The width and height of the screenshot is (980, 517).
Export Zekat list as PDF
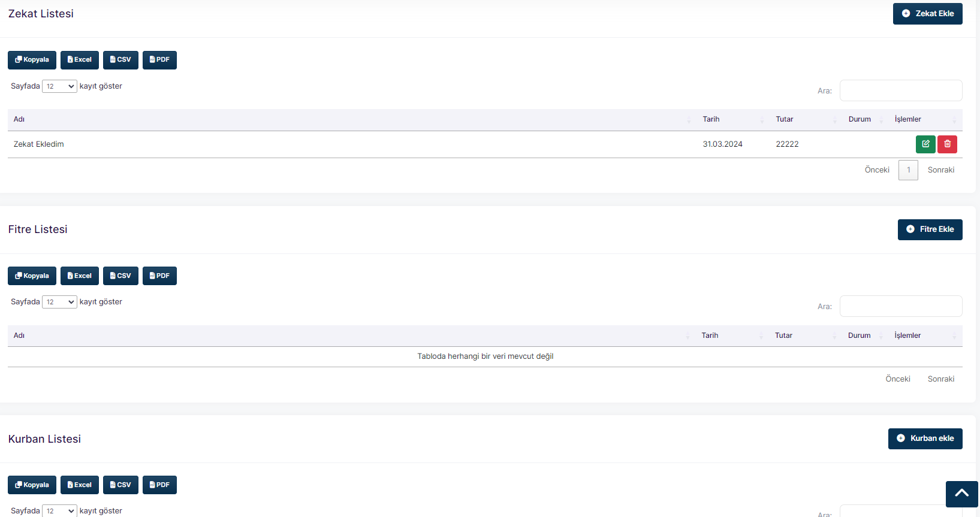[x=159, y=60]
